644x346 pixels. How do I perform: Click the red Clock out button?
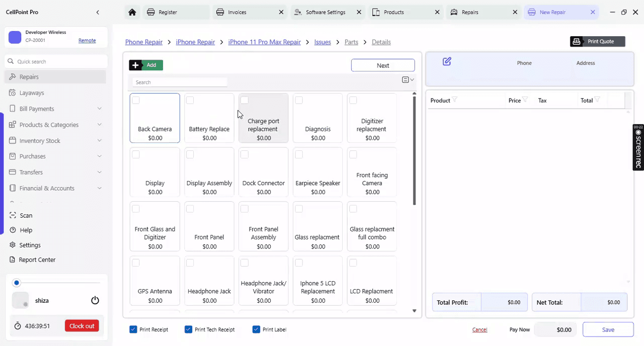point(82,326)
